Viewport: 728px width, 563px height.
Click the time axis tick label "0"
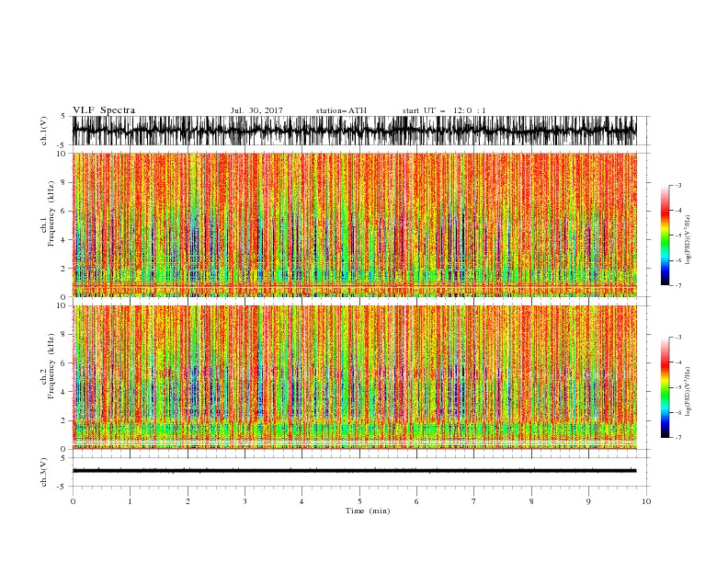coord(73,501)
